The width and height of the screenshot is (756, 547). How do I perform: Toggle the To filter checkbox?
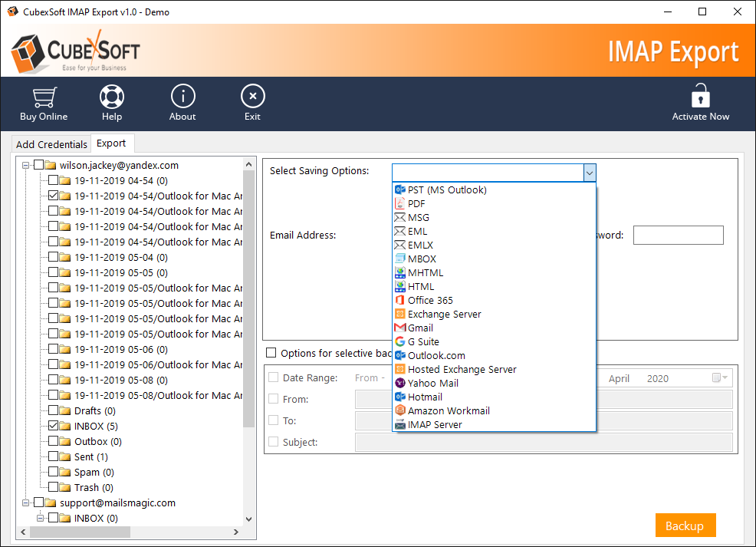274,420
